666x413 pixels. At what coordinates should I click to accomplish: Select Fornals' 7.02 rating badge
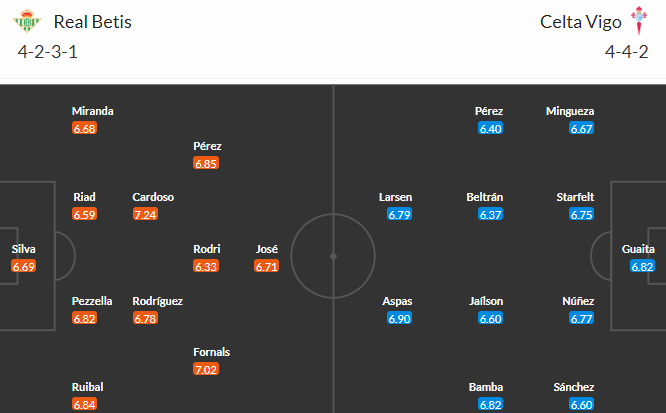pos(206,369)
